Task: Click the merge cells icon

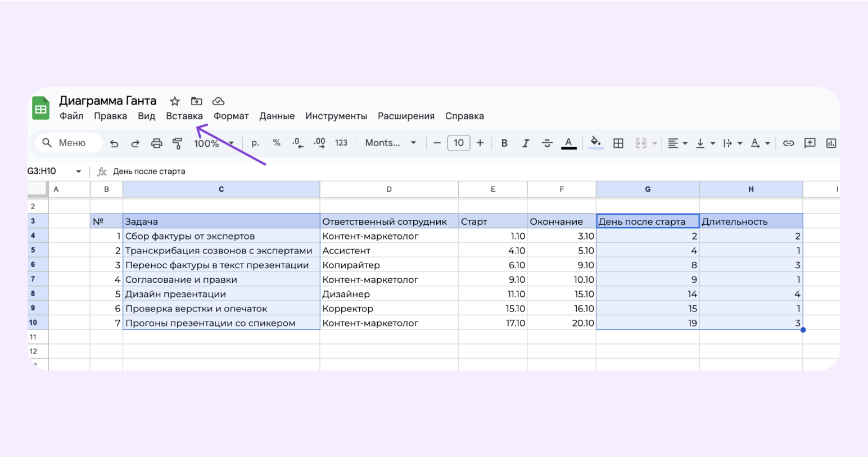Action: coord(641,143)
